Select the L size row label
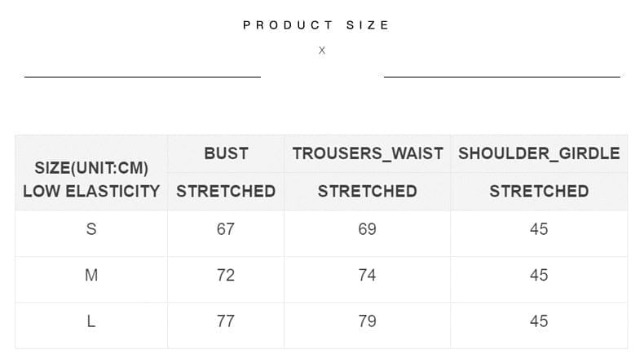Image resolution: width=644 pixels, height=363 pixels. click(x=91, y=321)
